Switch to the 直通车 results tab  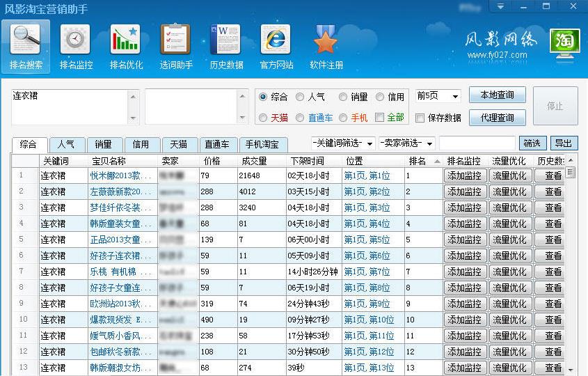coord(217,145)
